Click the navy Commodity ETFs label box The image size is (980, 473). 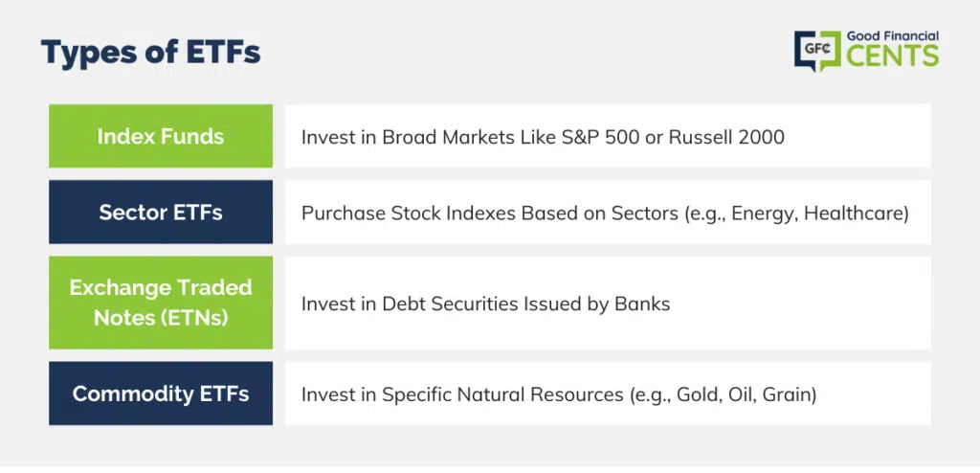161,394
